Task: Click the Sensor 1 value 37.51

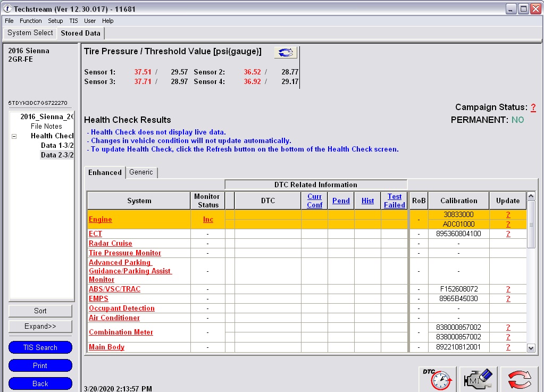Action: pyautogui.click(x=143, y=72)
